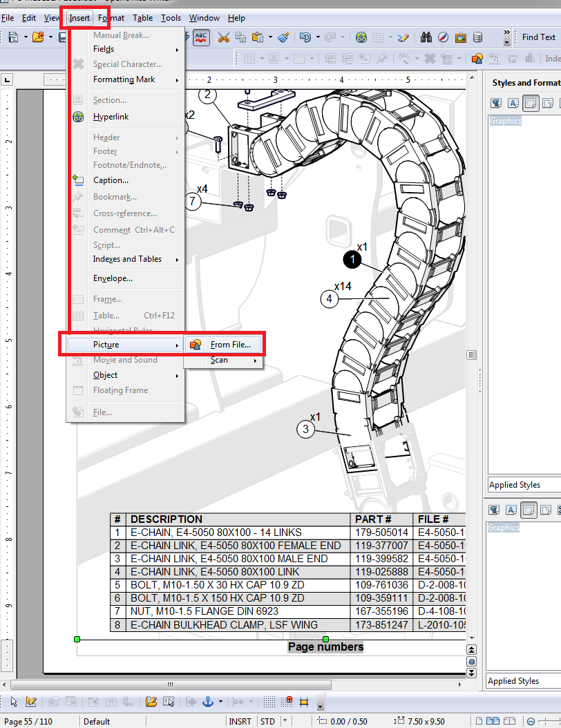Viewport: 561px width, 728px height.
Task: Click zoom out minus button
Action: pyautogui.click(x=531, y=722)
